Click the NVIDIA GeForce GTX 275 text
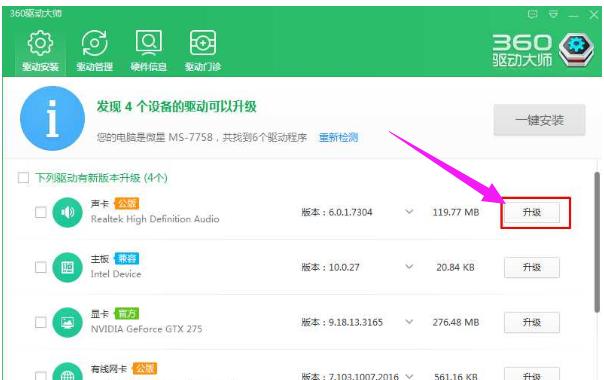Viewport: 604px width, 380px height. [146, 329]
